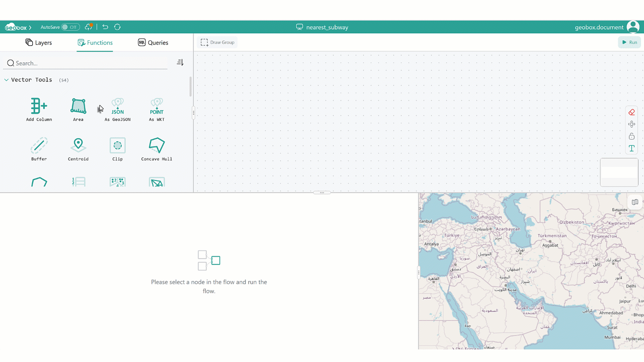Switch to the Functions tab

pos(95,43)
